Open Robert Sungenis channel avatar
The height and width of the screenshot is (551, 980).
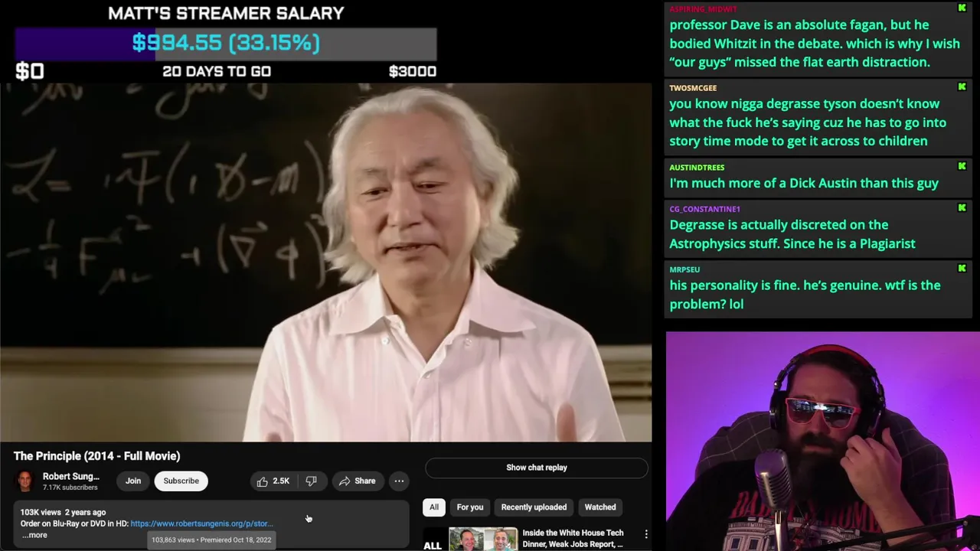pyautogui.click(x=25, y=481)
